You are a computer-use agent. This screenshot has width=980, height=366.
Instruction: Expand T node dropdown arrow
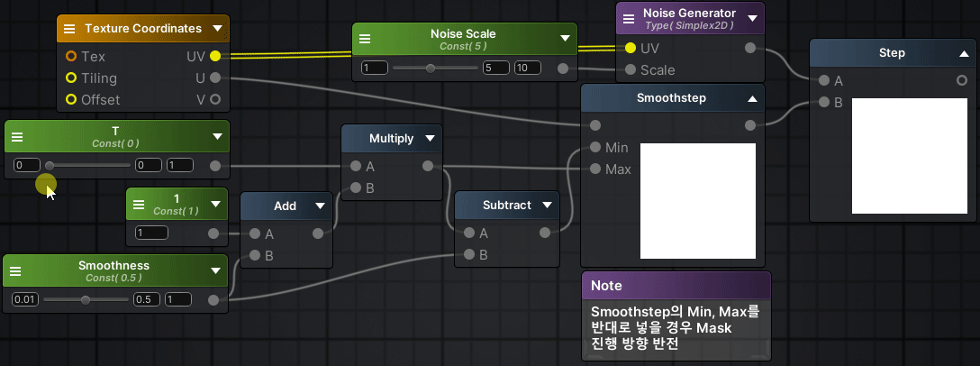pos(217,136)
